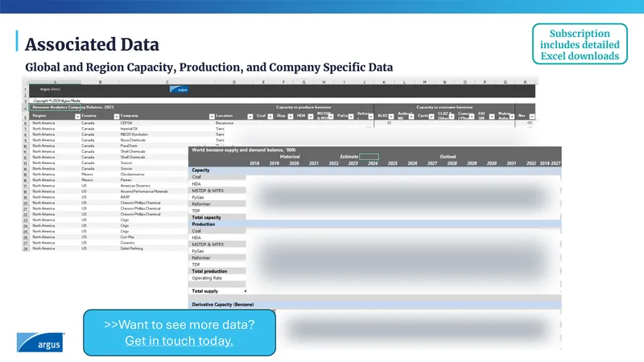Click the '2018' year column header
The height and width of the screenshot is (362, 644).
[x=254, y=163]
